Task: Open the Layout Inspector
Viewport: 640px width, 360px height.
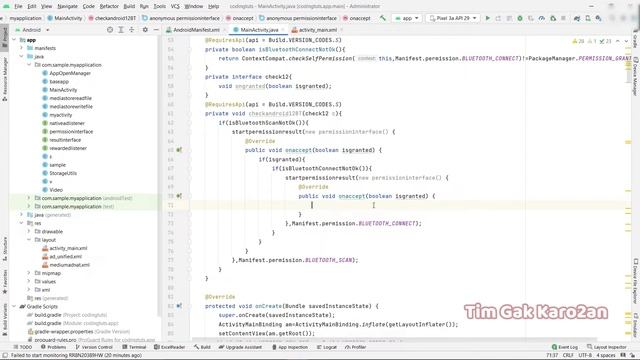Action: click(607, 347)
